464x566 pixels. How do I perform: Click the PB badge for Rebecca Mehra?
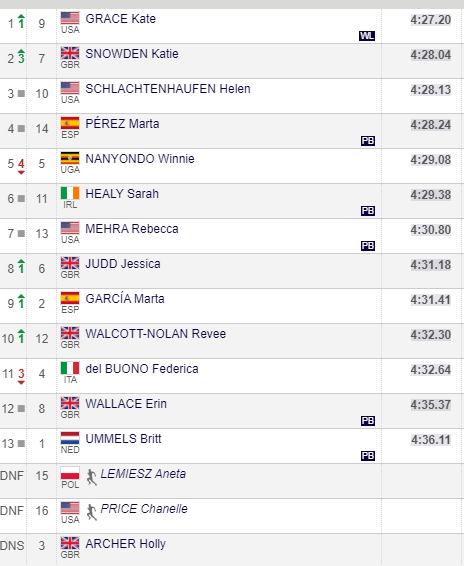click(368, 246)
